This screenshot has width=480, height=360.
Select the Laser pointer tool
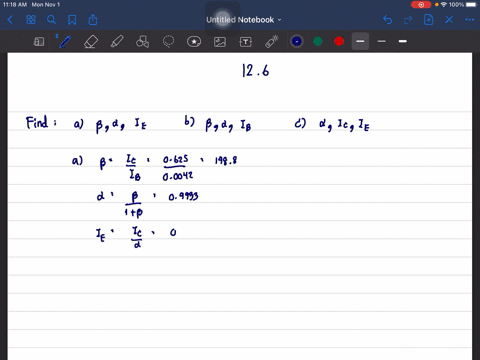point(272,42)
